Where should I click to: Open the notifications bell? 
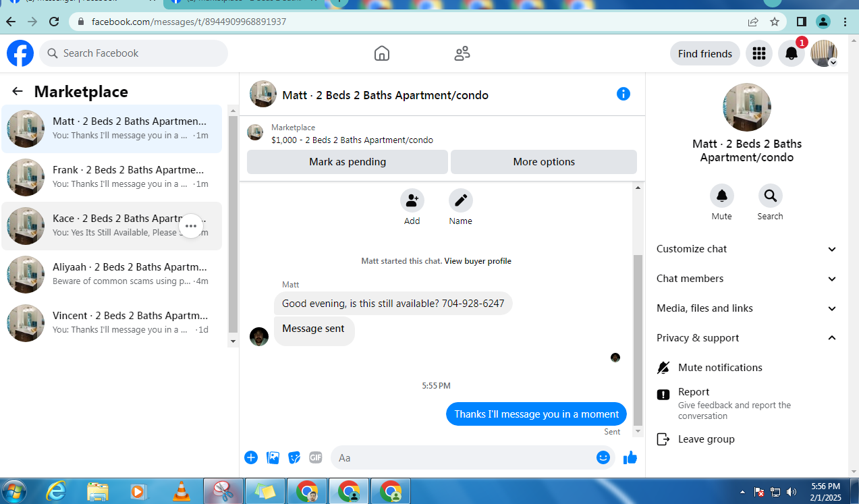click(792, 53)
